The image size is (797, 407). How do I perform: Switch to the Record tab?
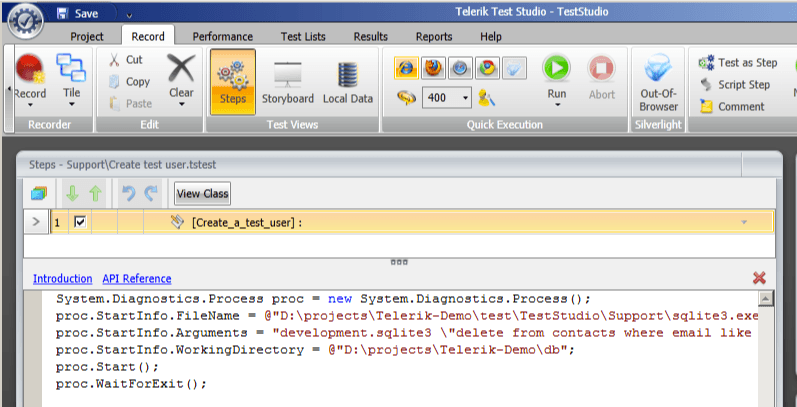coord(148,37)
